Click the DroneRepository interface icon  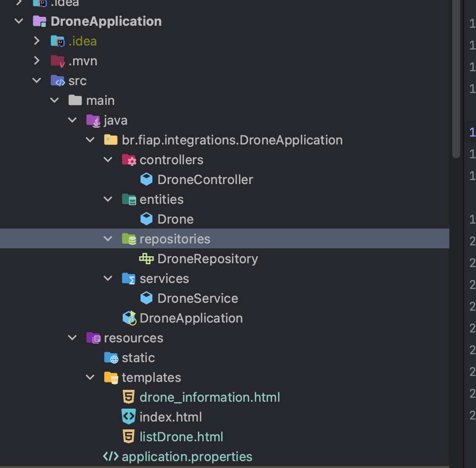point(146,258)
